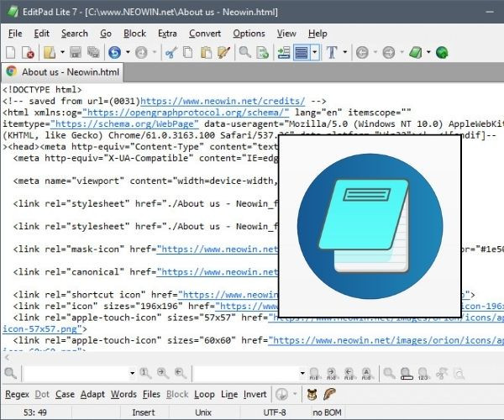Click the Font T icon
504x420 pixels.
[x=332, y=52]
